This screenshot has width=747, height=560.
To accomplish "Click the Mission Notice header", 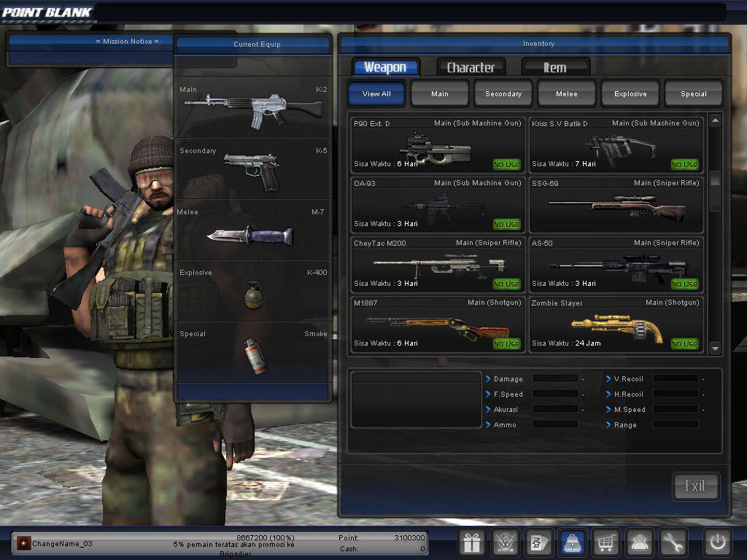I will [127, 41].
